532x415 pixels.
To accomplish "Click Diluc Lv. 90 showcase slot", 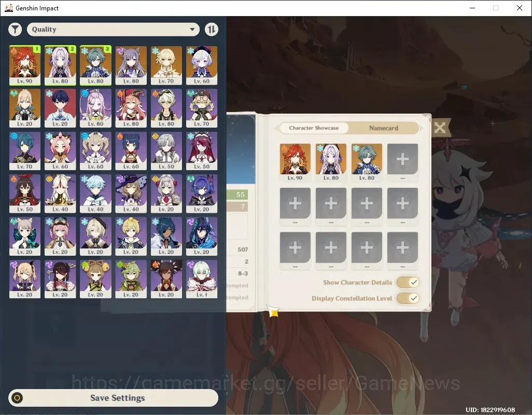I will pyautogui.click(x=295, y=162).
